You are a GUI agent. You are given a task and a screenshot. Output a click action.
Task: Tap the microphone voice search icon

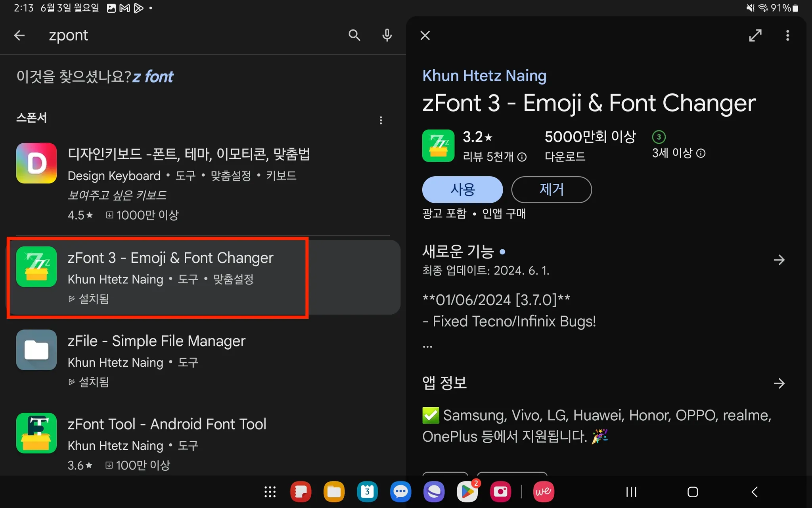(x=387, y=35)
